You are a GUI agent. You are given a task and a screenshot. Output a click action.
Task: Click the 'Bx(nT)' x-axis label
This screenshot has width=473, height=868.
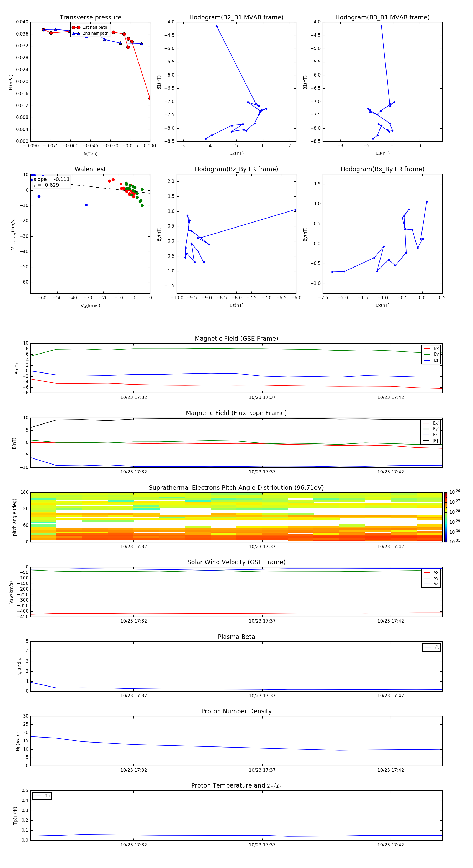(x=382, y=305)
